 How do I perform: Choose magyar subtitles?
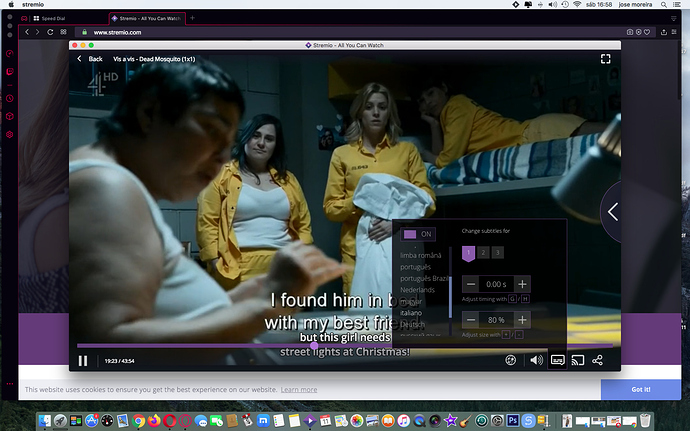[411, 302]
